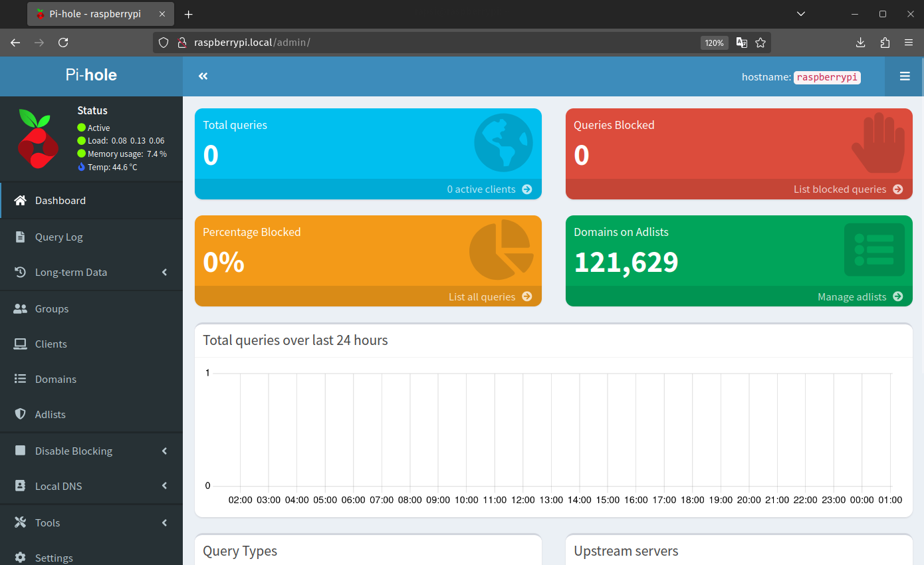Click the 0 active clients link
Image resolution: width=924 pixels, height=565 pixels.
(x=481, y=189)
